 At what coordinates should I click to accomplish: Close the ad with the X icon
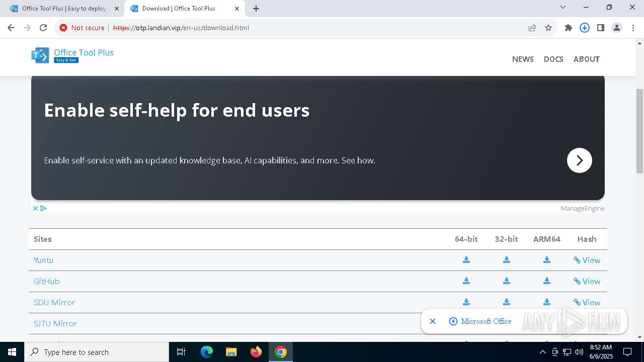(x=35, y=208)
